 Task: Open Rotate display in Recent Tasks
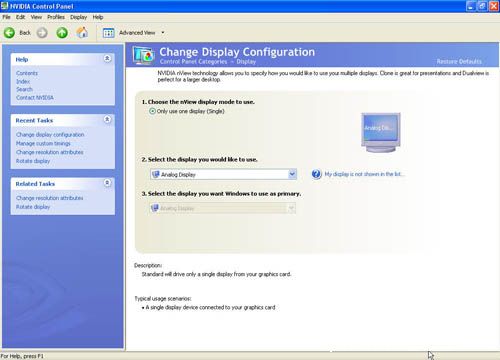pos(33,161)
